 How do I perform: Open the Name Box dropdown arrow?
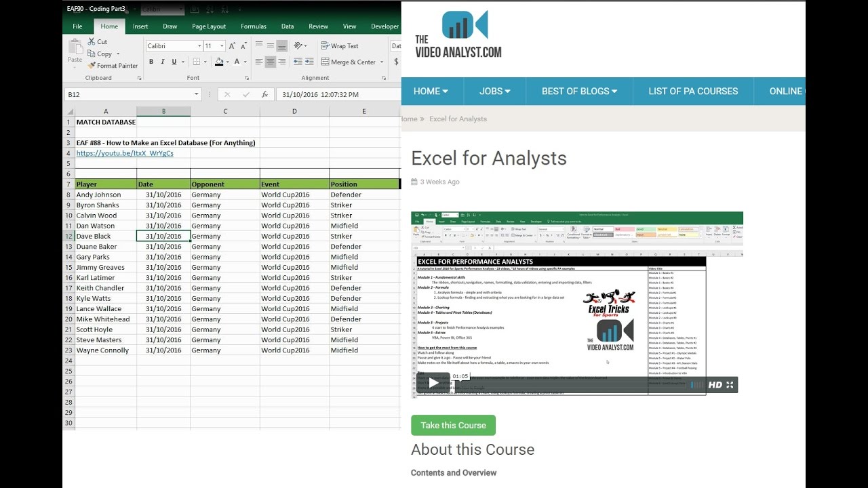coord(197,95)
